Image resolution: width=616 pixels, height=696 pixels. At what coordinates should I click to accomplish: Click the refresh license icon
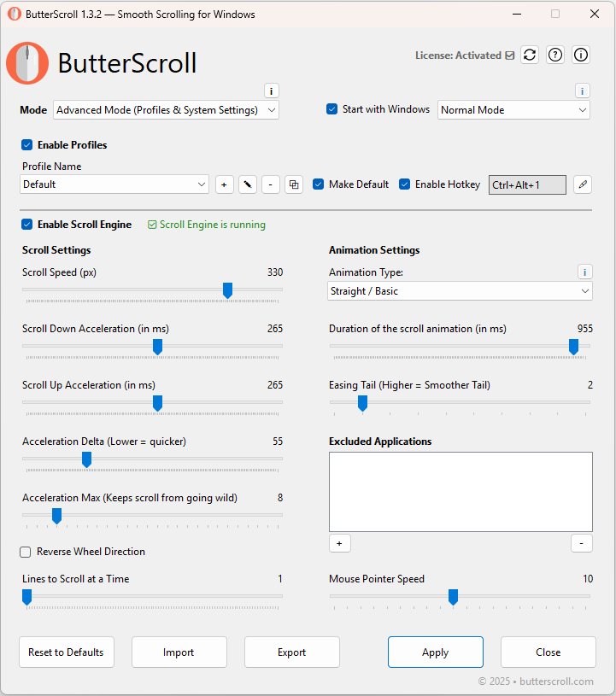(530, 55)
